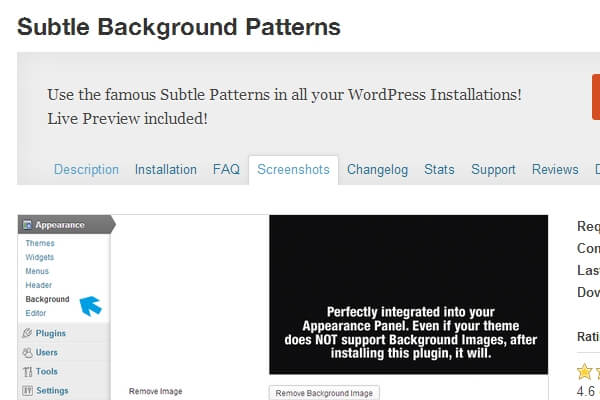Open the Plugins menu label

click(51, 333)
